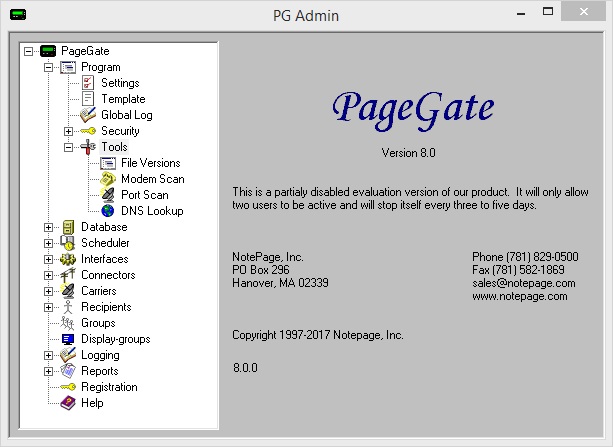Expand the Database node
The height and width of the screenshot is (447, 613).
click(x=48, y=227)
